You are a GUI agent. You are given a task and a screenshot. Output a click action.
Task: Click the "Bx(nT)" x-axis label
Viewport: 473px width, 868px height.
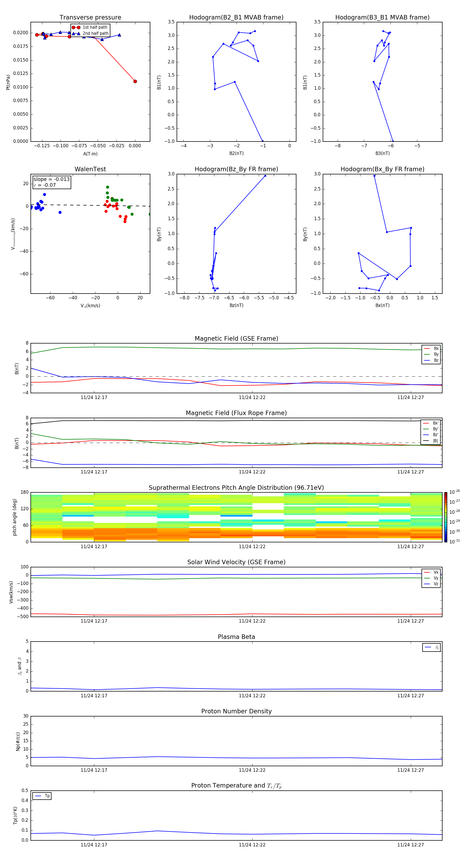pos(382,305)
